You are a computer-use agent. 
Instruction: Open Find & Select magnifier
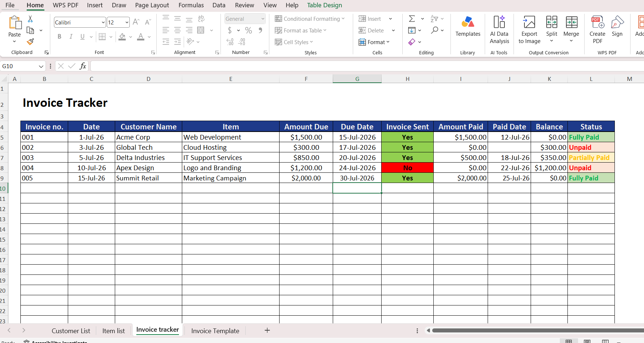[x=434, y=30]
